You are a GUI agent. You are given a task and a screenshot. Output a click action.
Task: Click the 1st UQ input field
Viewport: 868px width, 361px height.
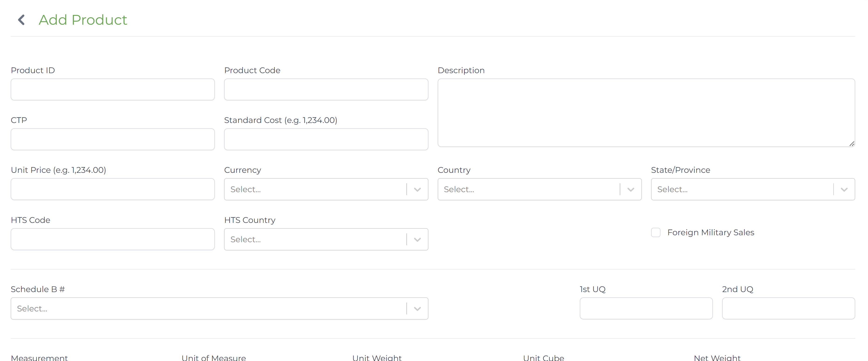pyautogui.click(x=646, y=308)
